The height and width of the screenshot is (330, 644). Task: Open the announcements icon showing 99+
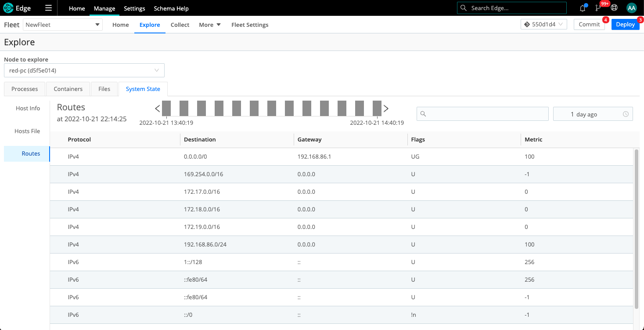coord(597,8)
